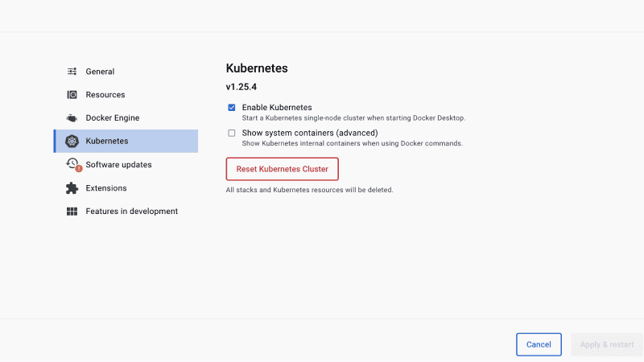The width and height of the screenshot is (644, 362).
Task: Click "Show system containers (advanced)" label text
Action: pyautogui.click(x=310, y=133)
